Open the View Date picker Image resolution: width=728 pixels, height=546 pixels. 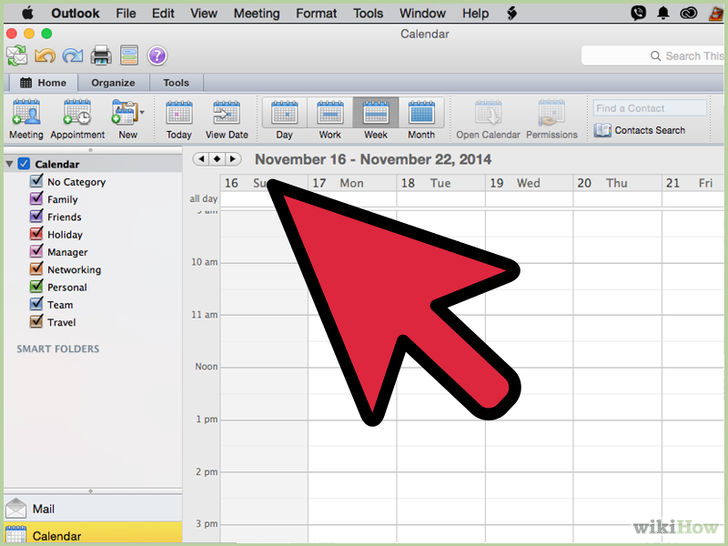pyautogui.click(x=227, y=119)
